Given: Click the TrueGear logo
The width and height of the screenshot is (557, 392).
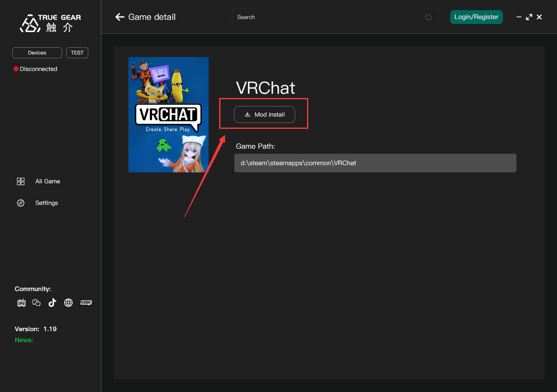Looking at the screenshot, I should pyautogui.click(x=49, y=22).
